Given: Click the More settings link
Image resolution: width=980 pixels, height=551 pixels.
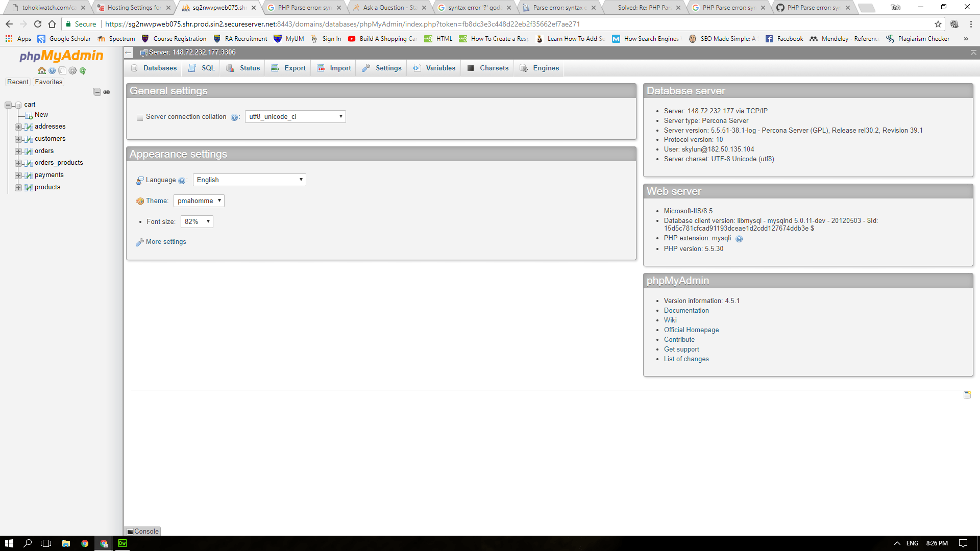Looking at the screenshot, I should [x=166, y=242].
